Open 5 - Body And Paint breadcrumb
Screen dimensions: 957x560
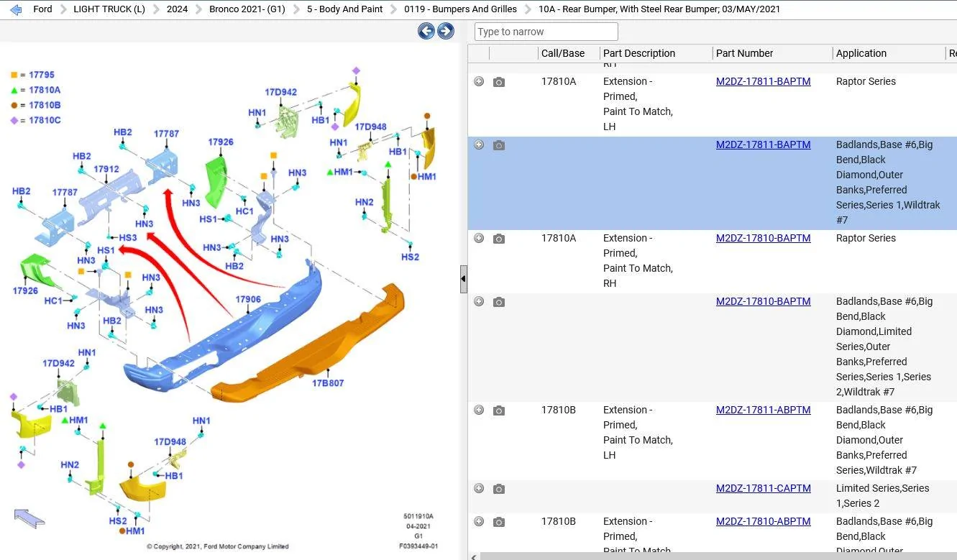click(x=345, y=9)
